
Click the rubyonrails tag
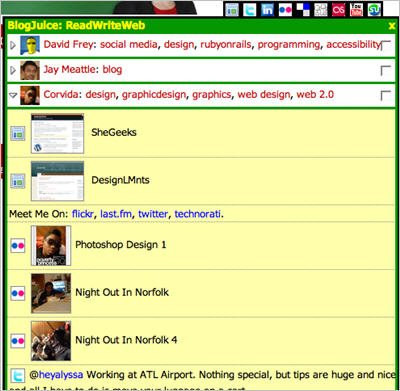pos(226,45)
